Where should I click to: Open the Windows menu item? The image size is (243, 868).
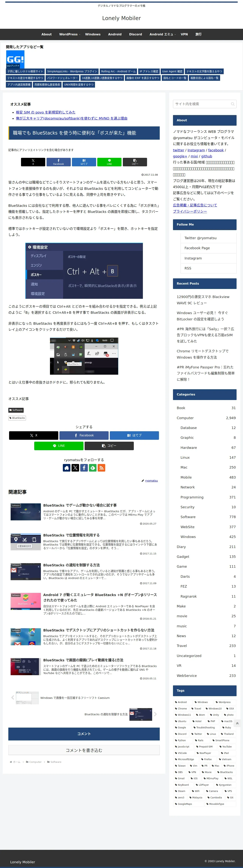point(93,34)
